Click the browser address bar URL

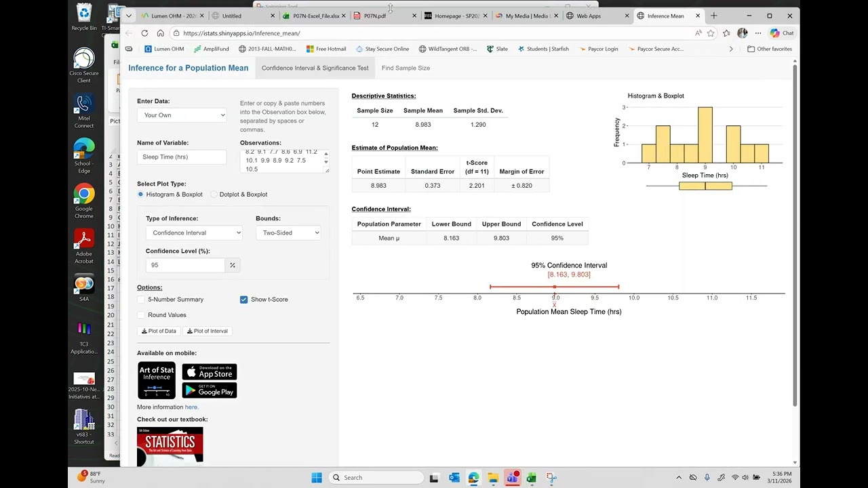pos(241,33)
